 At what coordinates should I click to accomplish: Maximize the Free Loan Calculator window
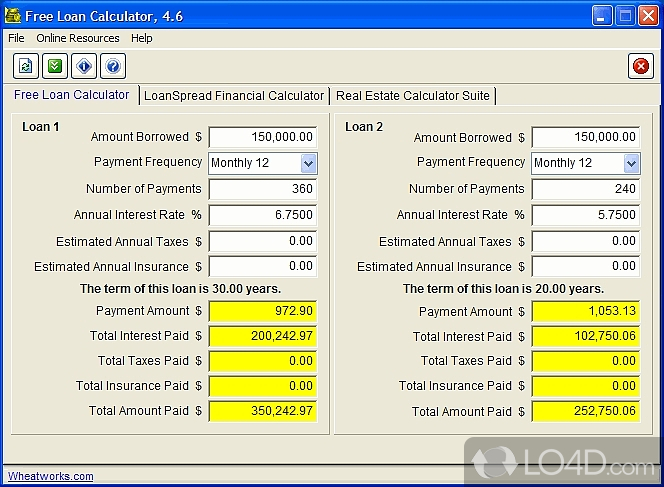tap(624, 15)
